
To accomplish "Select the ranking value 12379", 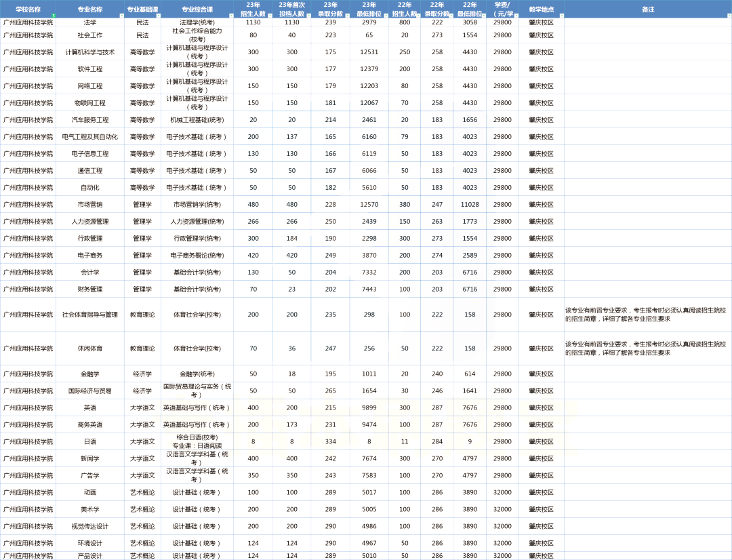I will (369, 68).
